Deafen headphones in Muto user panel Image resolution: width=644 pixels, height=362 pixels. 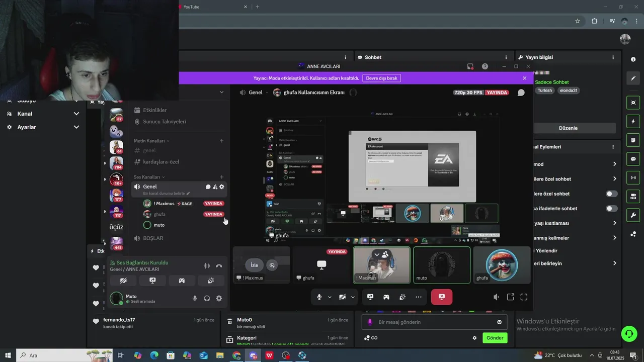coord(207,298)
